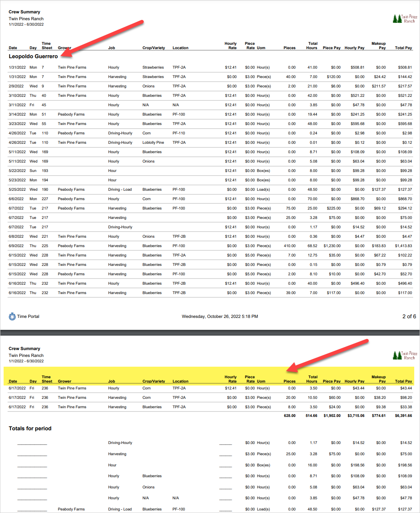Click the 39.00 pieces value
Viewport: 420px width, 513px height.
coord(291,293)
